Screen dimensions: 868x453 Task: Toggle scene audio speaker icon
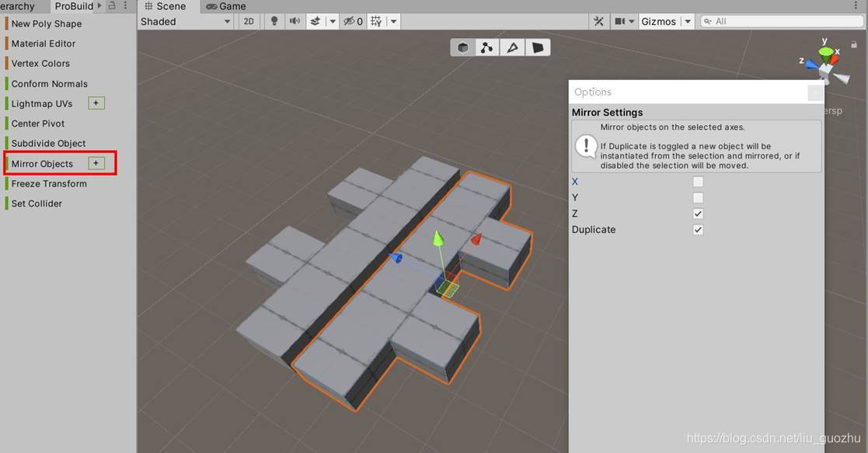pos(295,22)
